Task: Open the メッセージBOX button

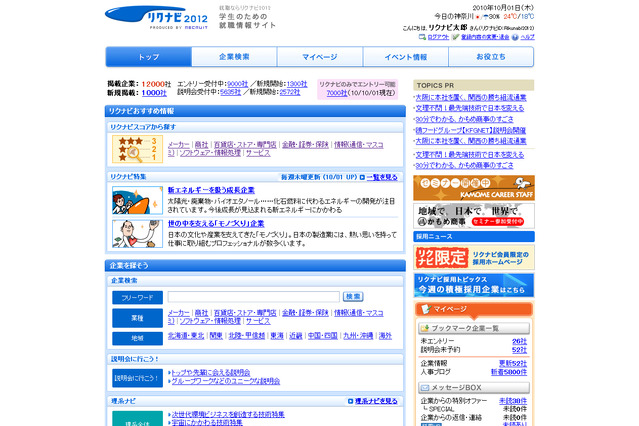Action: tap(474, 388)
